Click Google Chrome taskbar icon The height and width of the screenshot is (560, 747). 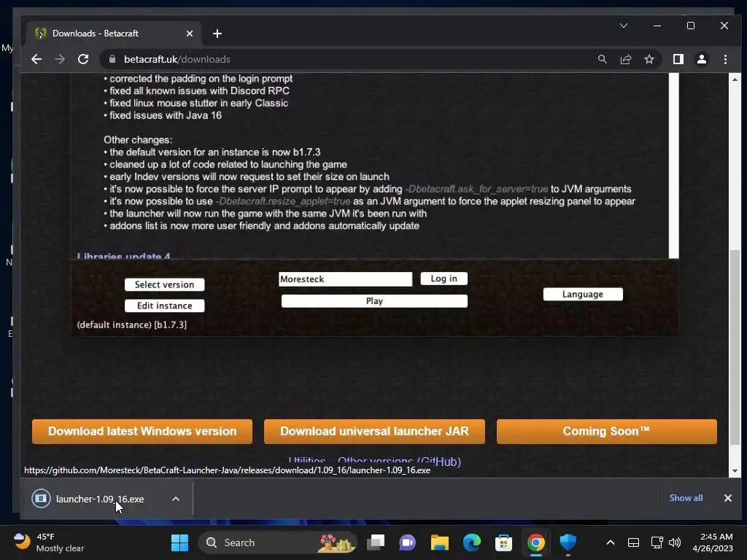(x=536, y=542)
